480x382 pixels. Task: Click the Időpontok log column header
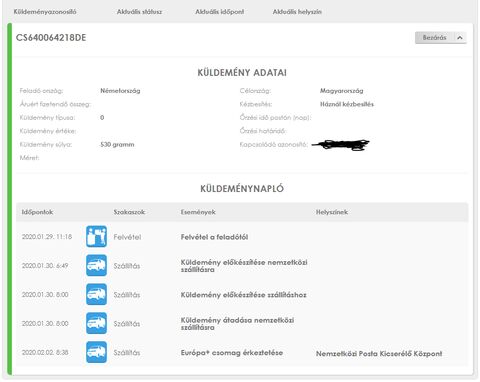pos(37,212)
